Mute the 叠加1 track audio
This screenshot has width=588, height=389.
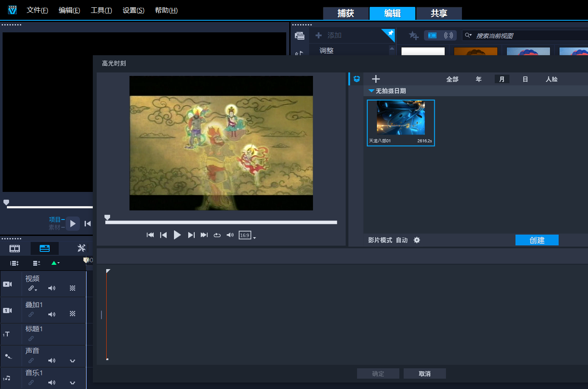click(x=52, y=314)
